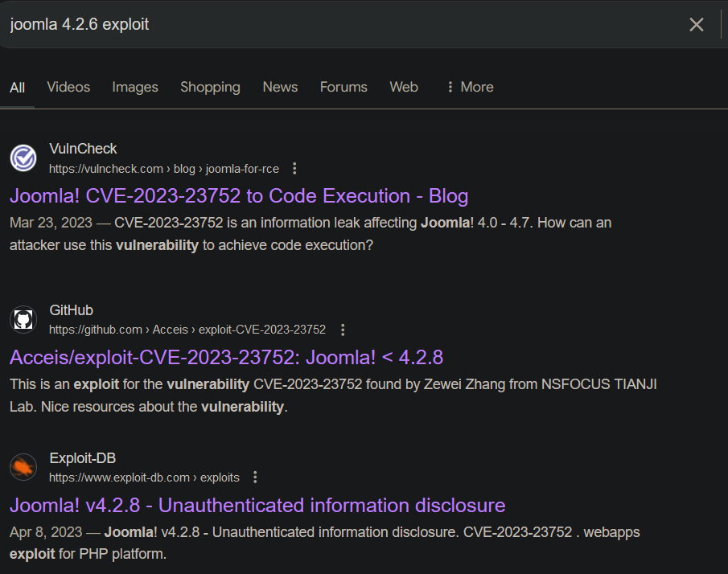Clear the search query with the X icon
Image resolution: width=728 pixels, height=574 pixels.
pos(696,24)
